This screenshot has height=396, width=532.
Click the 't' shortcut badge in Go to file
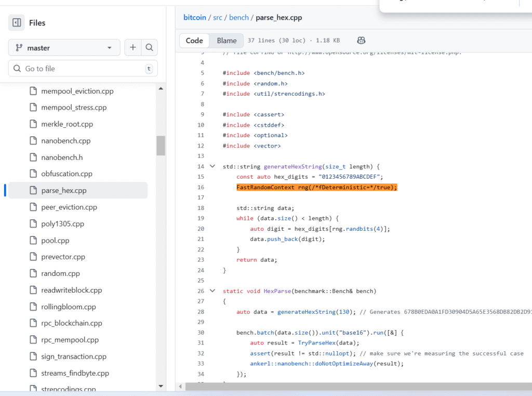(149, 68)
